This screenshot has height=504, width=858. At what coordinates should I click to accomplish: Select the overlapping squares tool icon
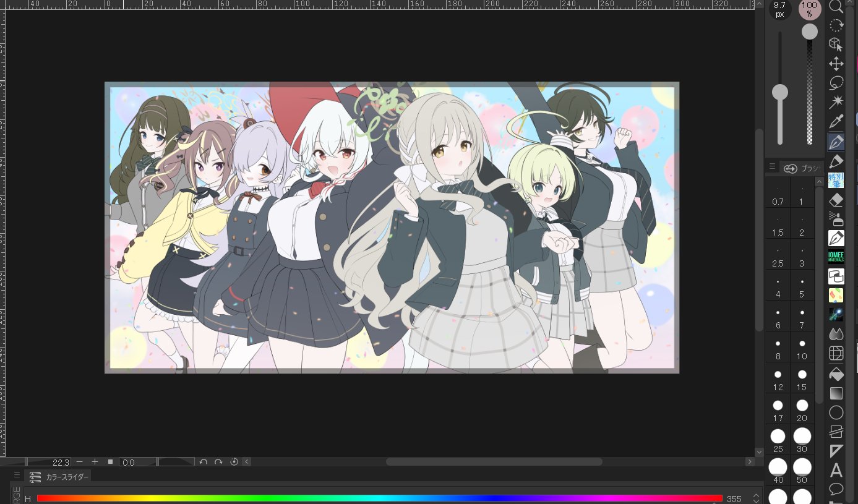836,276
